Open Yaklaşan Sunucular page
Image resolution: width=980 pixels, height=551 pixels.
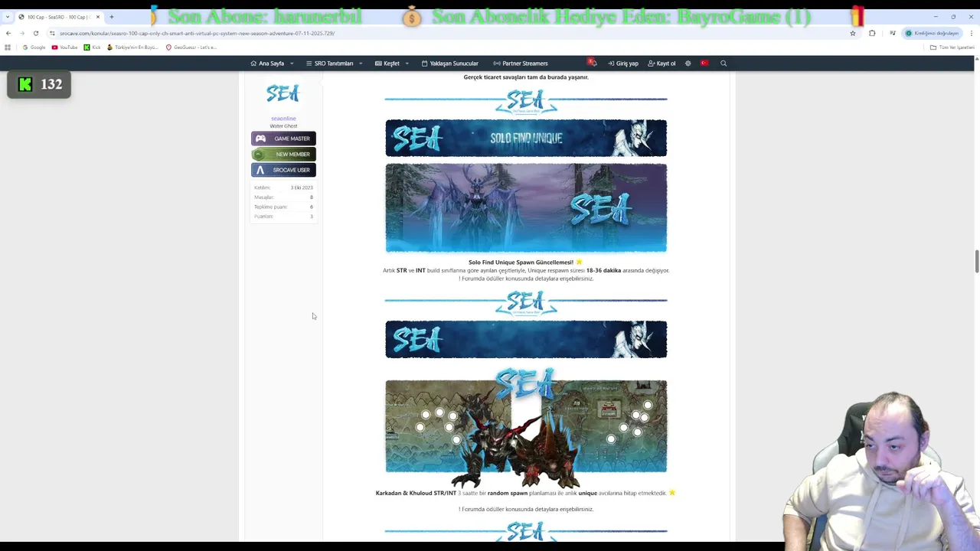point(450,64)
